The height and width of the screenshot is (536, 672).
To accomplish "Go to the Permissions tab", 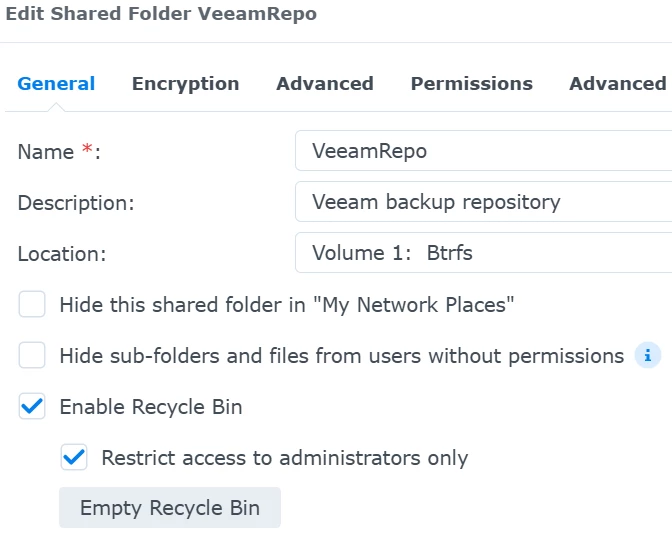I will [x=471, y=84].
